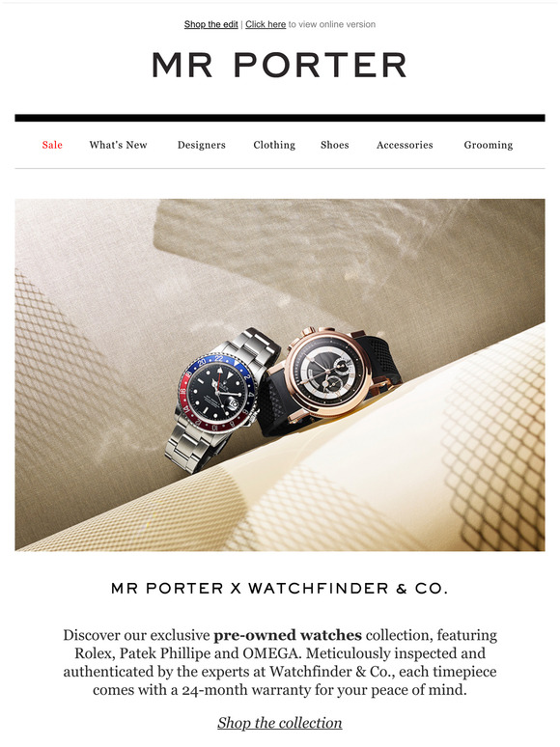560x747 pixels.
Task: Open the 'Shop the edit' link
Action: (210, 24)
